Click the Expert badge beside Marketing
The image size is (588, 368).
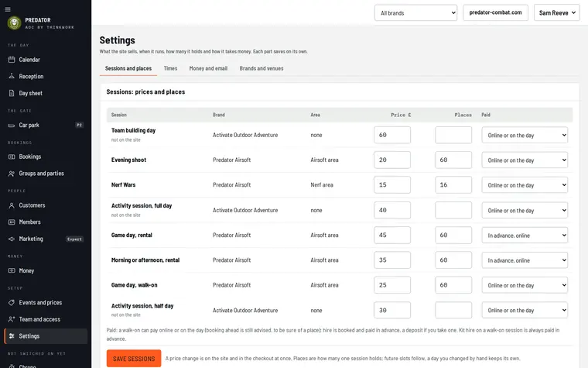[x=74, y=239]
